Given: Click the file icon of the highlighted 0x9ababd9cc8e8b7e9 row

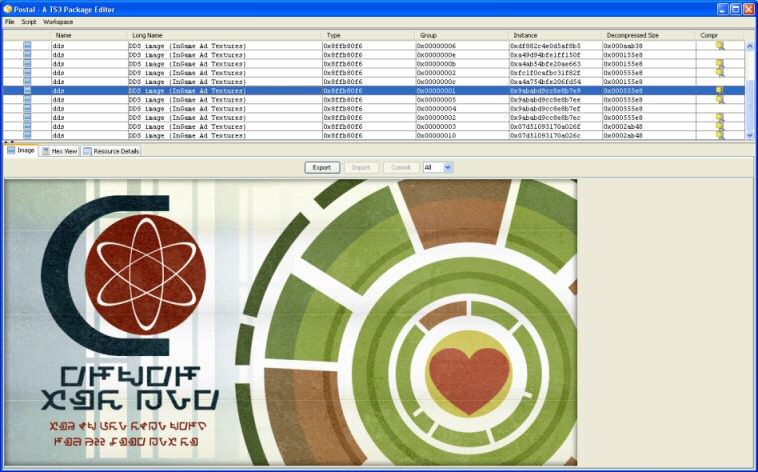Looking at the screenshot, I should (27, 90).
